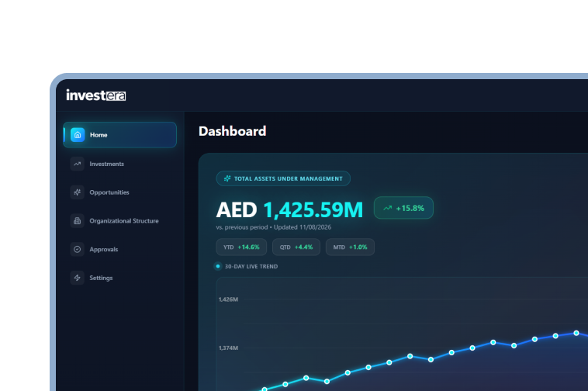The image size is (588, 391).
Task: Click the 30-DAY LIVE TREND label
Action: click(251, 266)
